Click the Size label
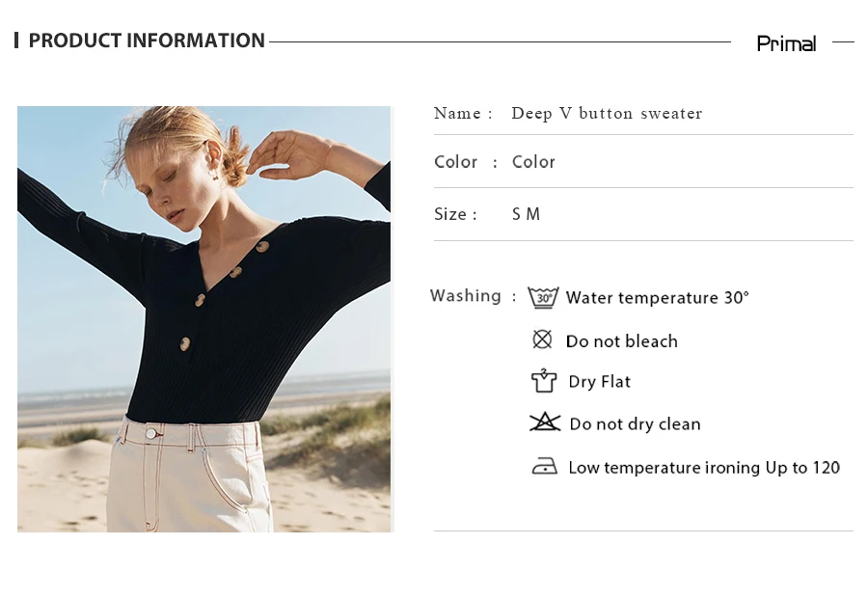The height and width of the screenshot is (599, 868). click(x=450, y=214)
